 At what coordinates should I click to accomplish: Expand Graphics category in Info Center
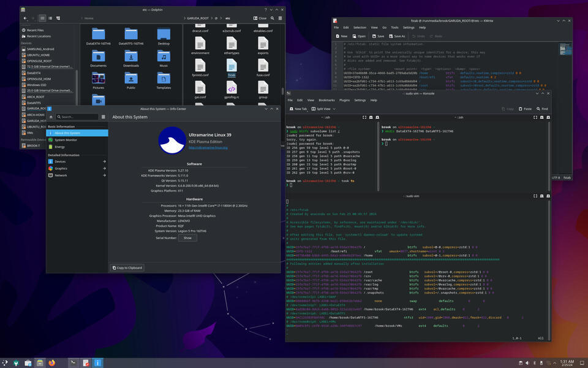tap(77, 168)
